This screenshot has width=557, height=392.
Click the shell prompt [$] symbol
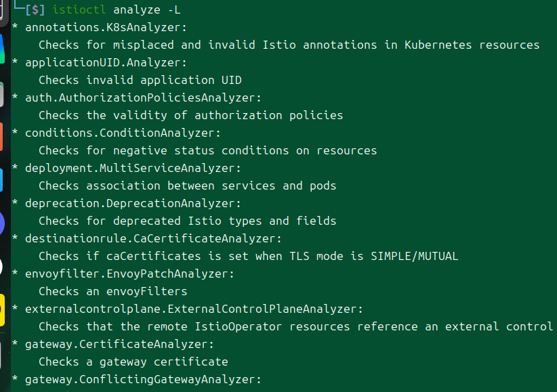tap(35, 9)
